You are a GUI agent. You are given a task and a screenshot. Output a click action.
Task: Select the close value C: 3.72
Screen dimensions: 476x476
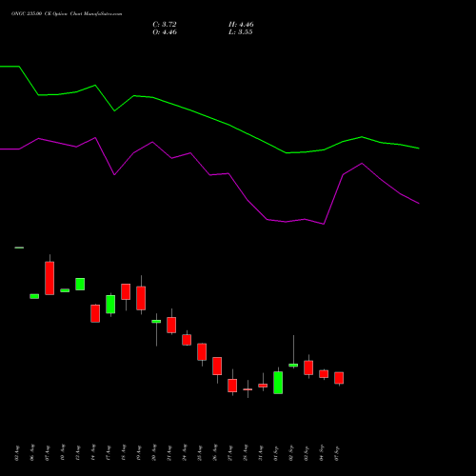(165, 24)
